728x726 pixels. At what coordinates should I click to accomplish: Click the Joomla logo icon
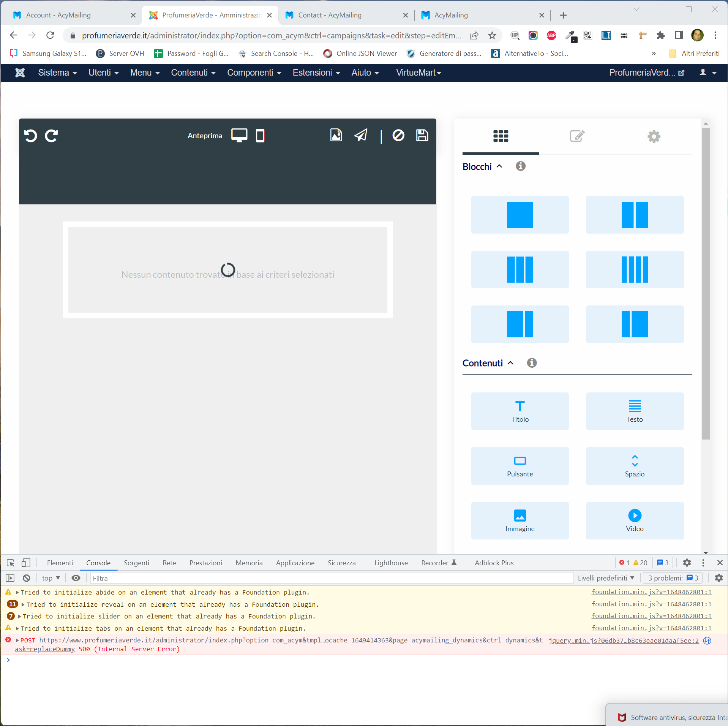(20, 73)
